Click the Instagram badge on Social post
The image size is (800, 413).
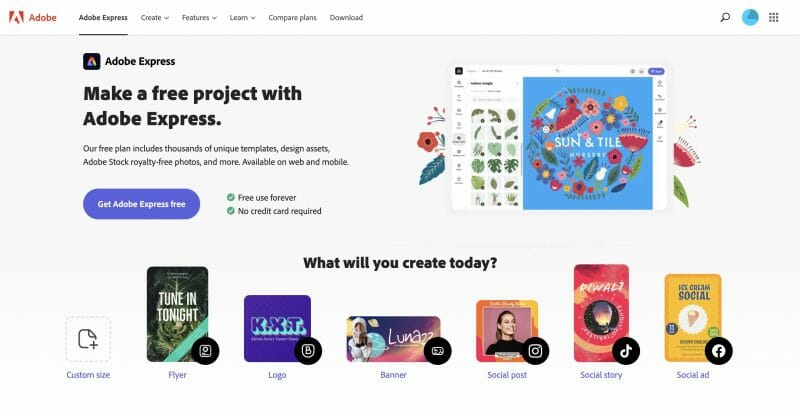[x=535, y=351]
